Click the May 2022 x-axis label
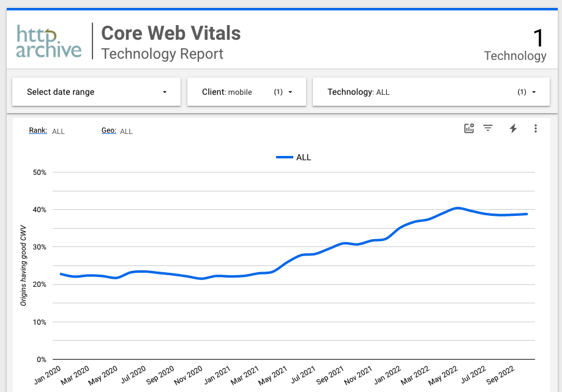562x392 pixels. tap(443, 375)
